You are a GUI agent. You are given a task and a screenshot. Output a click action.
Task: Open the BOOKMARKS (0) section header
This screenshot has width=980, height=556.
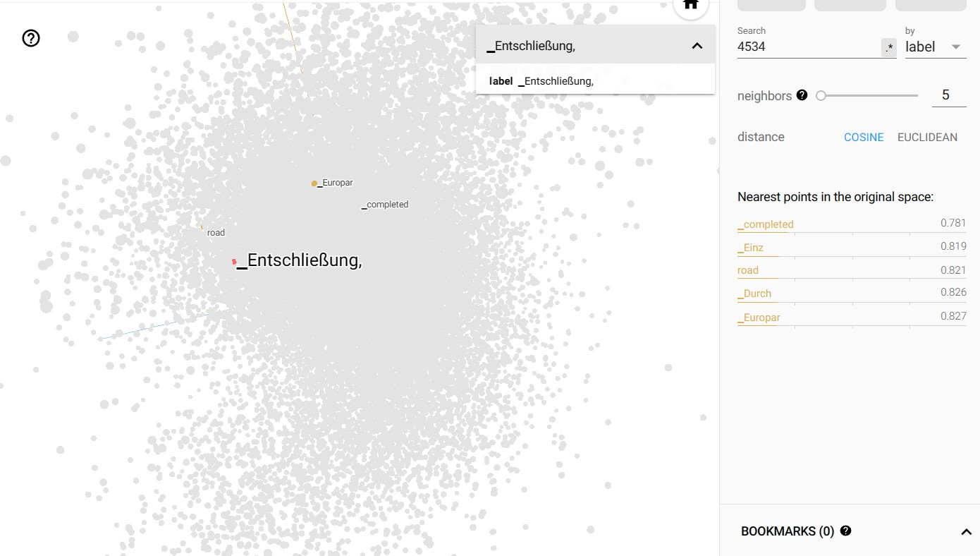[788, 531]
